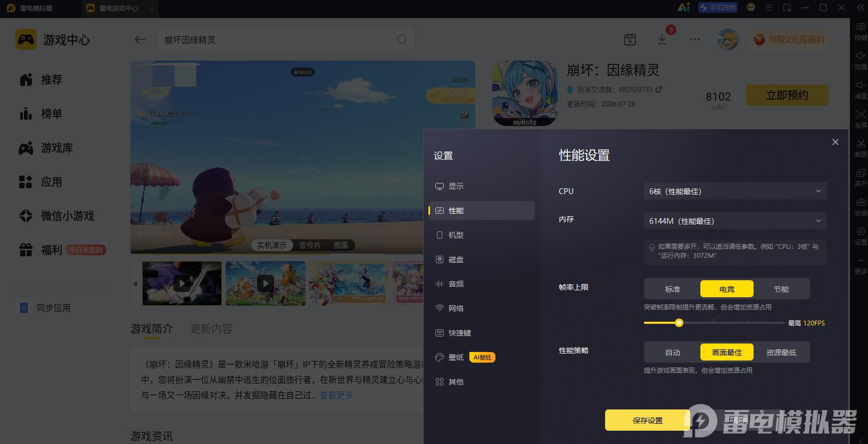Click the FPS limit slider handle

679,323
